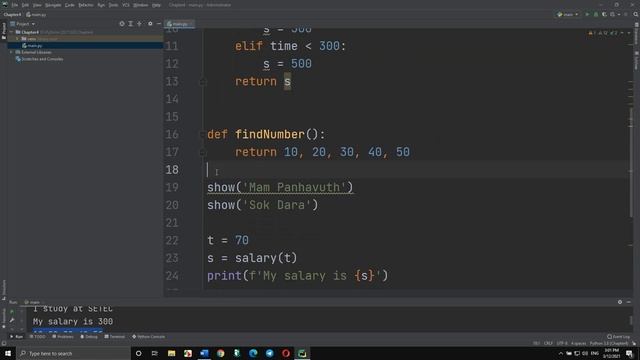This screenshot has width=640, height=360.
Task: Click main.py in the navigation breadcrumb
Action: tap(37, 15)
